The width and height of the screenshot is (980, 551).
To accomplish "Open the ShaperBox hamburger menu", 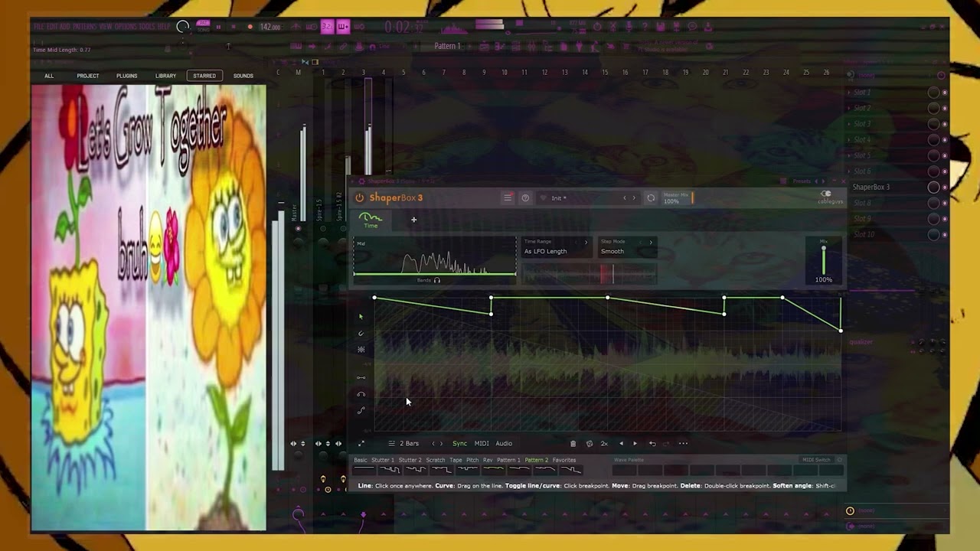I will coord(507,197).
